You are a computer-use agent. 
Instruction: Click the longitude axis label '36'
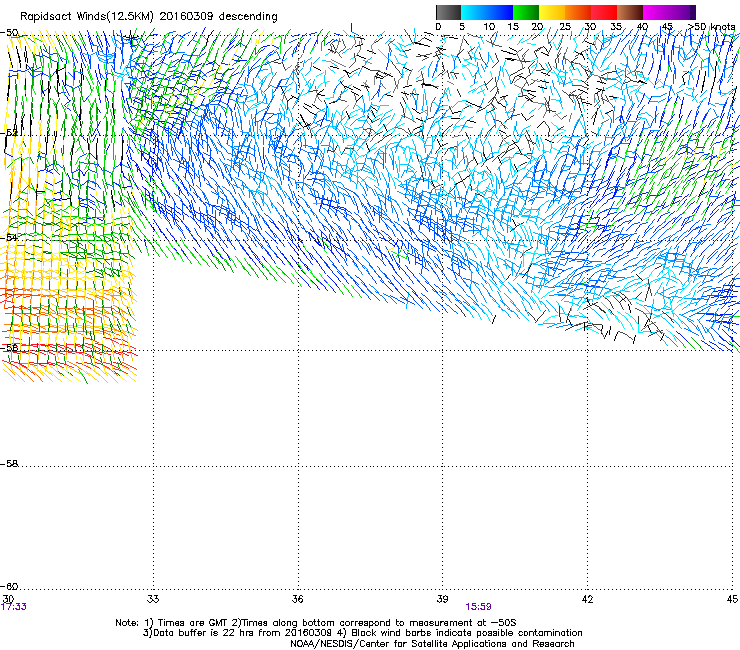pyautogui.click(x=297, y=599)
